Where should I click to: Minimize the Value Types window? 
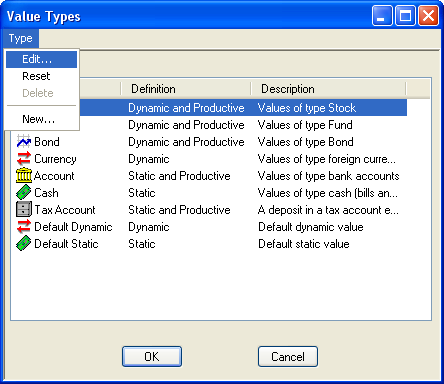coord(382,16)
